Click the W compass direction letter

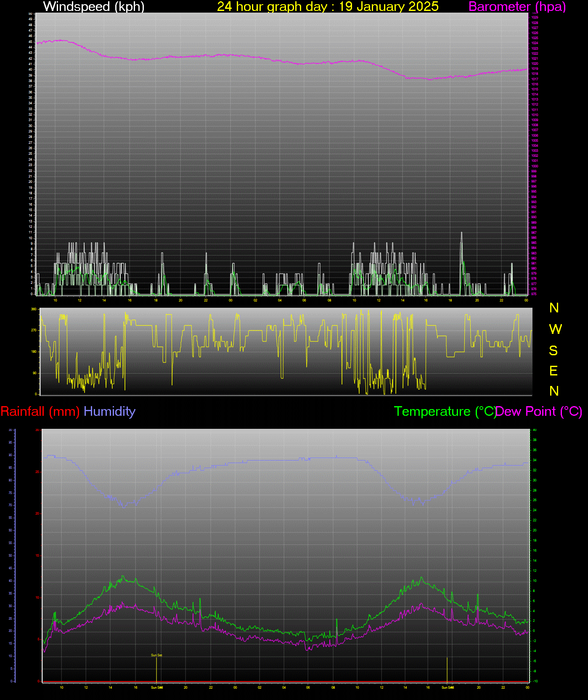(x=555, y=329)
